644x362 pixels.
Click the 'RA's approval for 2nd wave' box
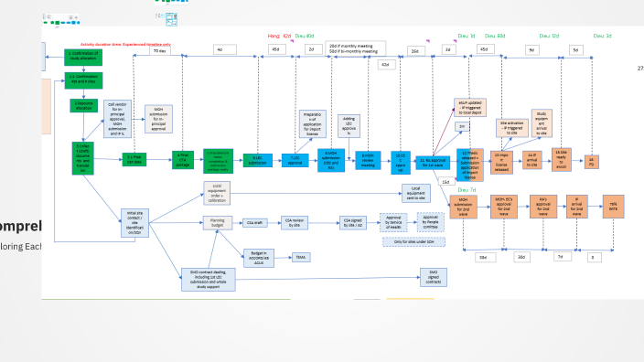coord(543,207)
